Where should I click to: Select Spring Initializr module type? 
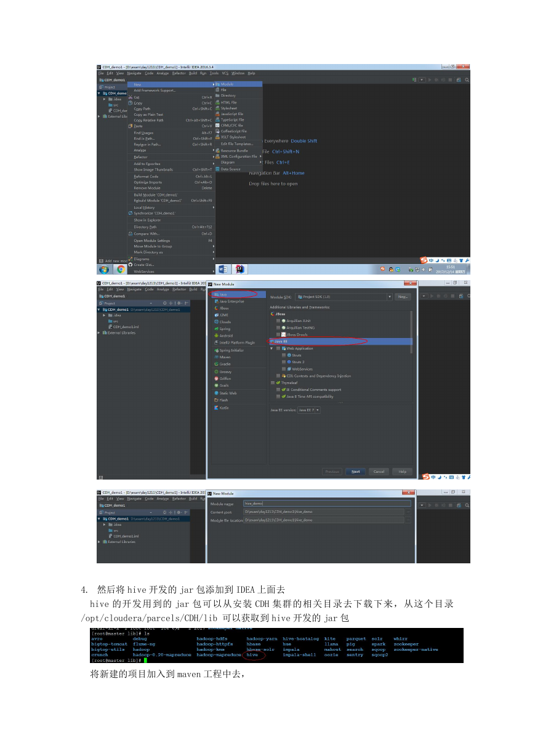click(x=239, y=350)
